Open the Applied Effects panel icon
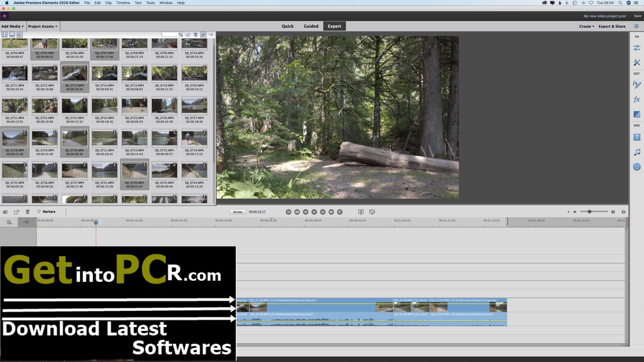 pyautogui.click(x=637, y=85)
